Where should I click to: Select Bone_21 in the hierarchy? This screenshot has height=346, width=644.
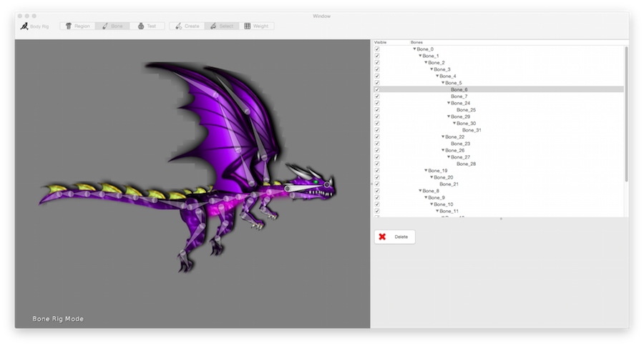[449, 184]
